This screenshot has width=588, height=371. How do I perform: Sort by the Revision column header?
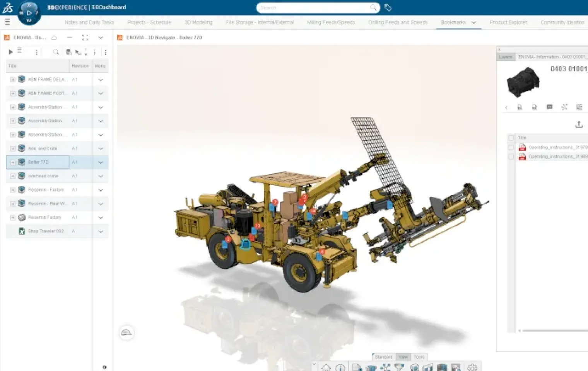(80, 66)
